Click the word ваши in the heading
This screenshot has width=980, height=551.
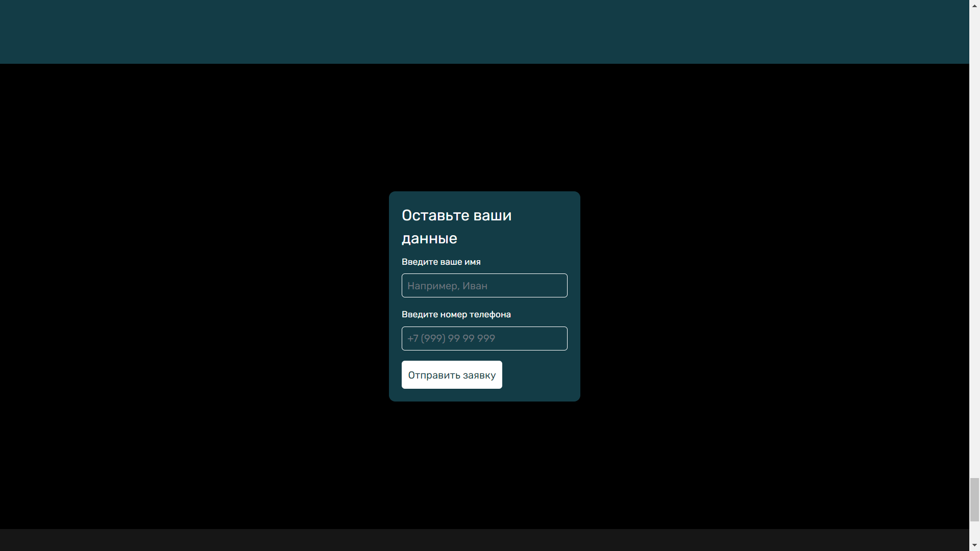click(x=493, y=216)
